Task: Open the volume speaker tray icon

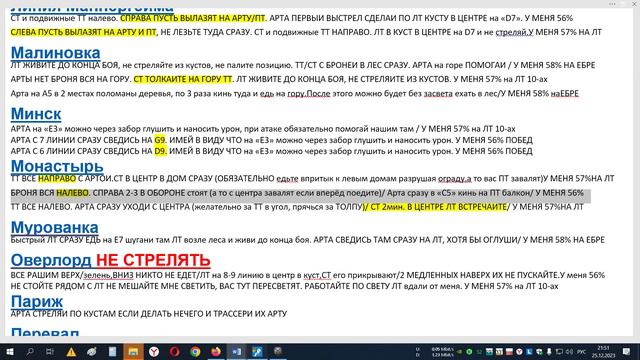Action: click(x=569, y=352)
